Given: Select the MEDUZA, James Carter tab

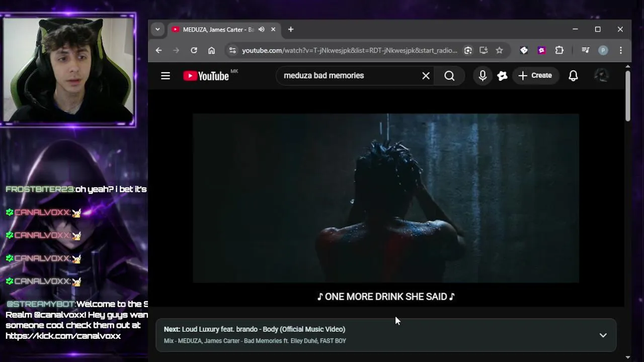Looking at the screenshot, I should coord(224,30).
